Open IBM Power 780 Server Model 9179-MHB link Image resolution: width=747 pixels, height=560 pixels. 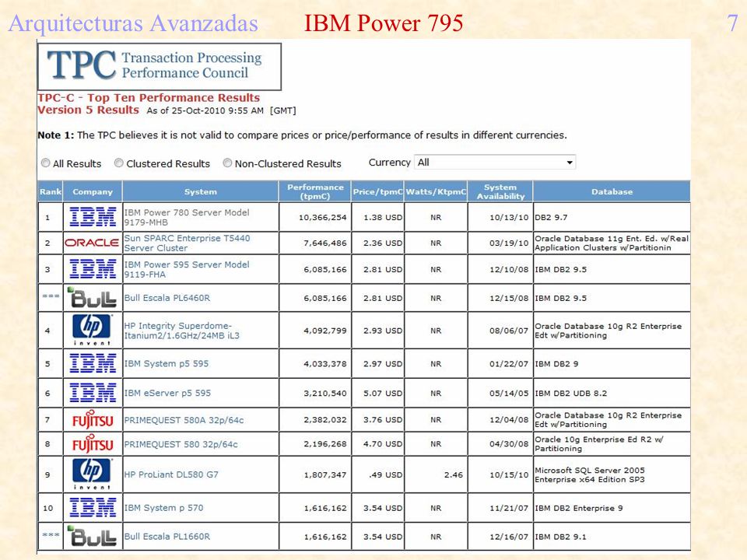[x=187, y=217]
